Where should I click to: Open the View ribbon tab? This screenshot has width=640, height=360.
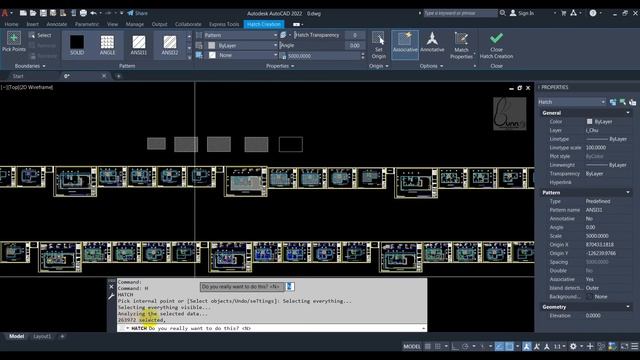coord(113,24)
